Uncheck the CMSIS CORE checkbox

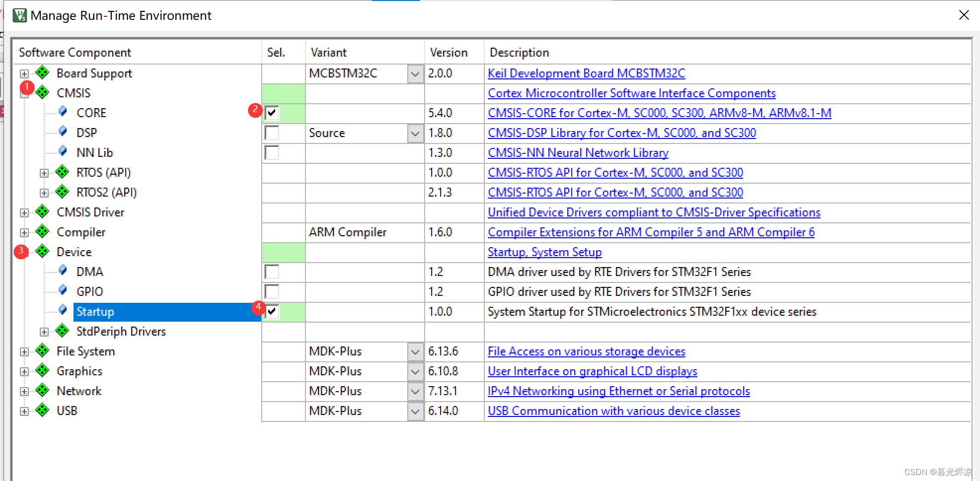coord(272,113)
